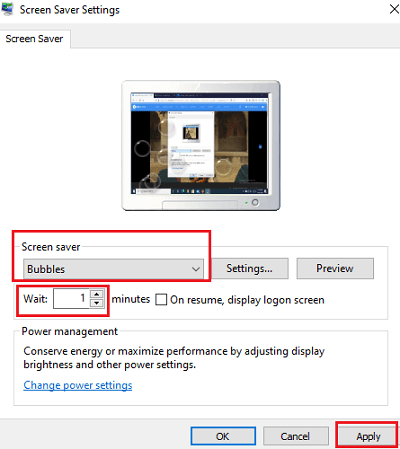This screenshot has width=400, height=449.
Task: Click the Power management group heading
Action: (70, 331)
